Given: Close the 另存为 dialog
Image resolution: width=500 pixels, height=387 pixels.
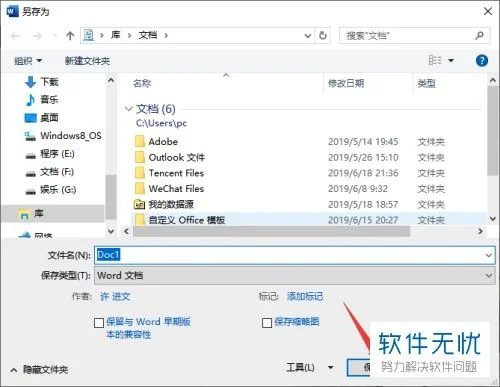Looking at the screenshot, I should pos(488,11).
